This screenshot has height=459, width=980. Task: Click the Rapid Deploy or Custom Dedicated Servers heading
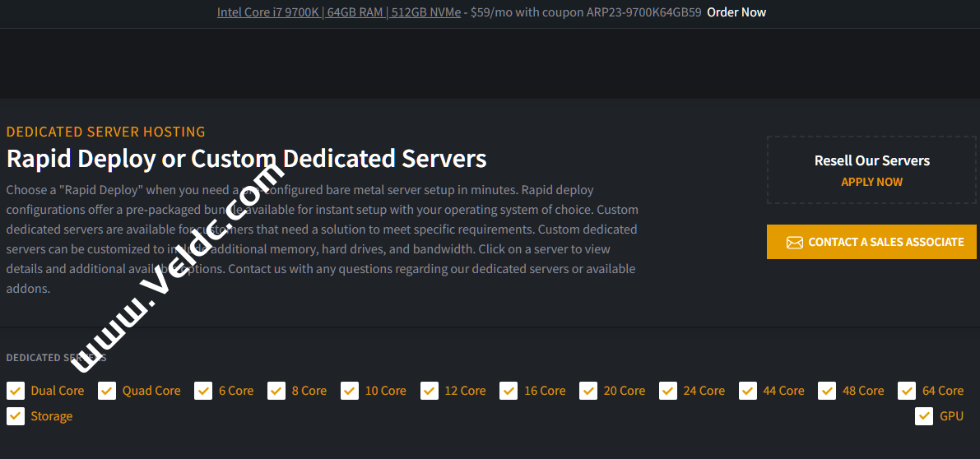tap(246, 159)
